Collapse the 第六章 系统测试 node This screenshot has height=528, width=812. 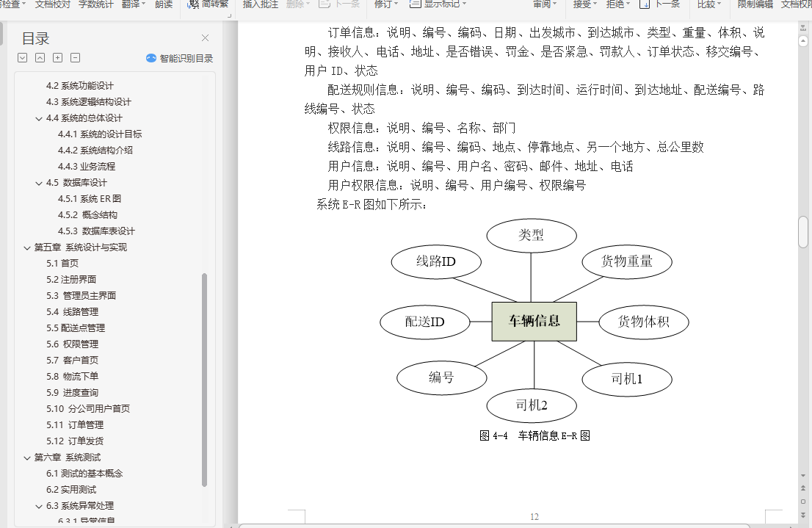pos(27,458)
